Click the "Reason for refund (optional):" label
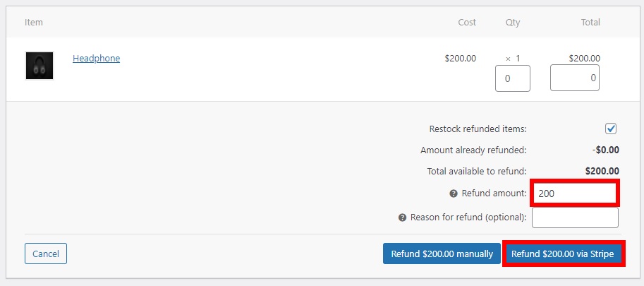 point(468,218)
